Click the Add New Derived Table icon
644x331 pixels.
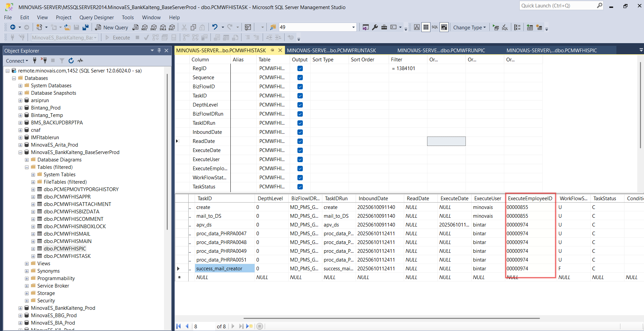(x=539, y=28)
